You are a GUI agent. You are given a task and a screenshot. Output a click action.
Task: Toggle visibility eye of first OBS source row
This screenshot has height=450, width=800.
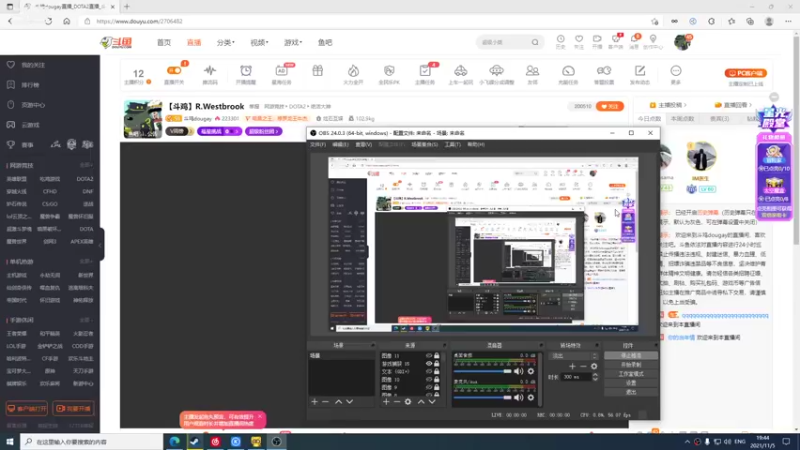[x=429, y=356]
